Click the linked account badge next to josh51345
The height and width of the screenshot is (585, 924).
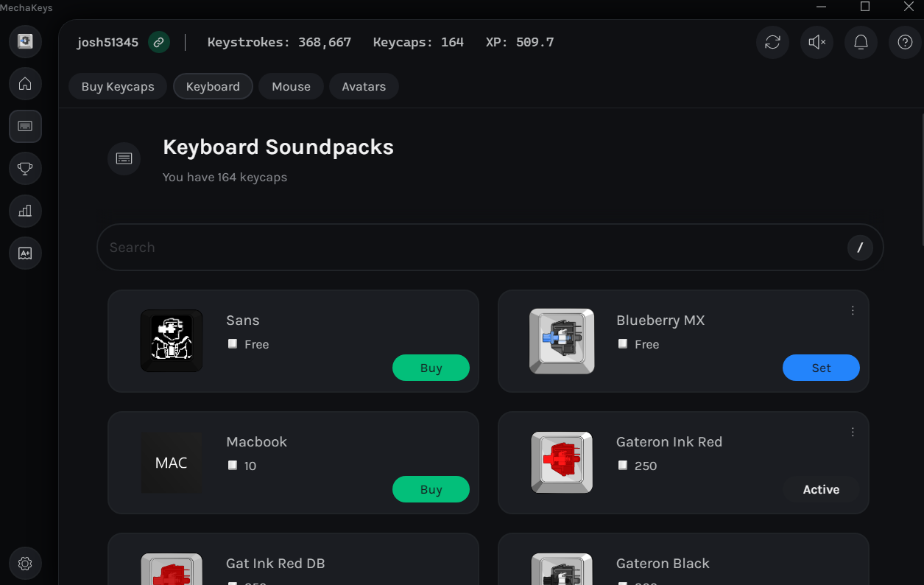click(x=159, y=43)
